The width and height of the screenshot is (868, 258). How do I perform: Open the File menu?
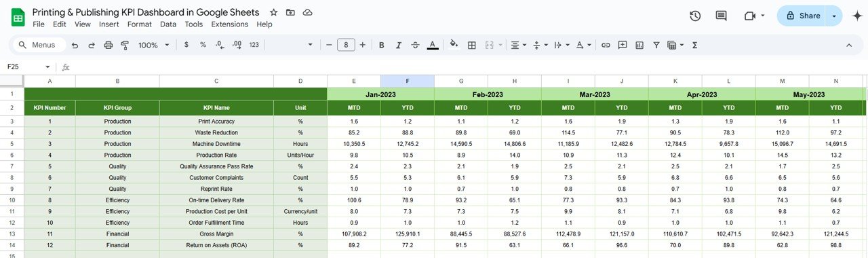tap(39, 24)
